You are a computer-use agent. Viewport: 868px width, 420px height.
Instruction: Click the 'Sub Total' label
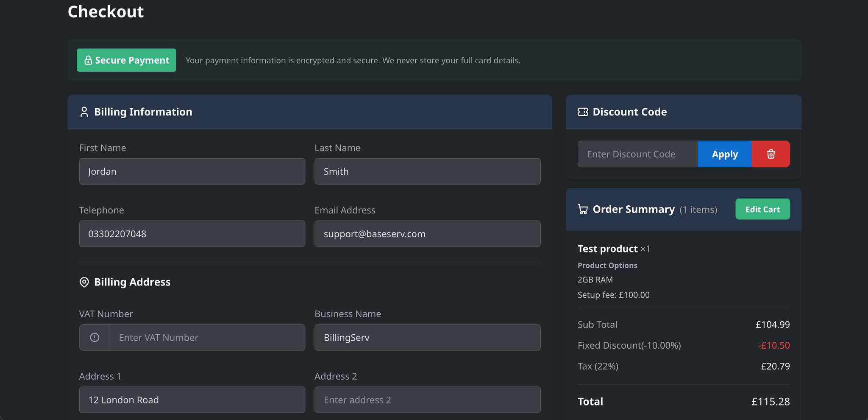click(597, 325)
